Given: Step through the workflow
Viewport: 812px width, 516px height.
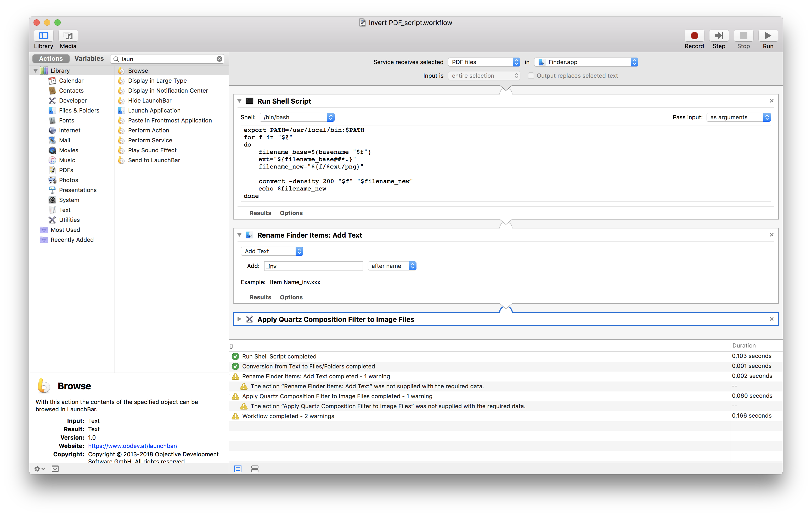Looking at the screenshot, I should (719, 35).
